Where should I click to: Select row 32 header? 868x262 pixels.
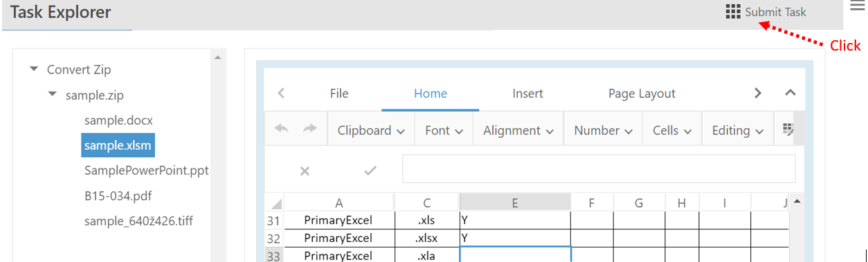point(275,238)
